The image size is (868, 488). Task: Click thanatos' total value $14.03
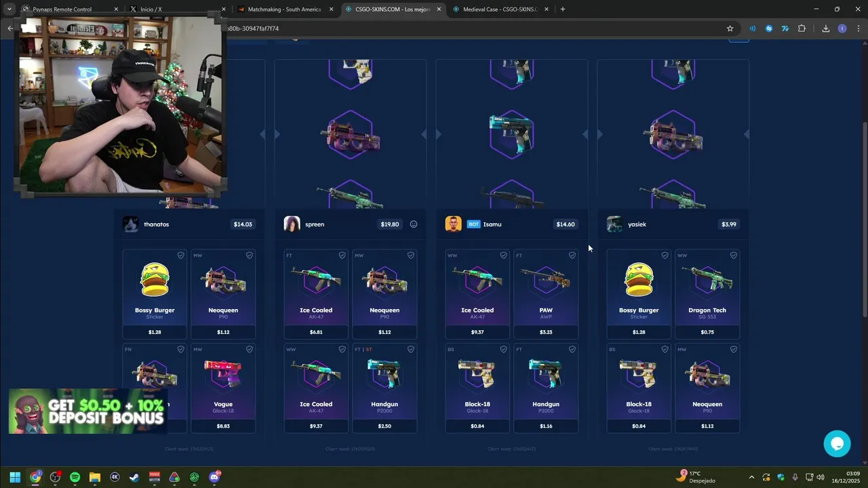point(243,224)
